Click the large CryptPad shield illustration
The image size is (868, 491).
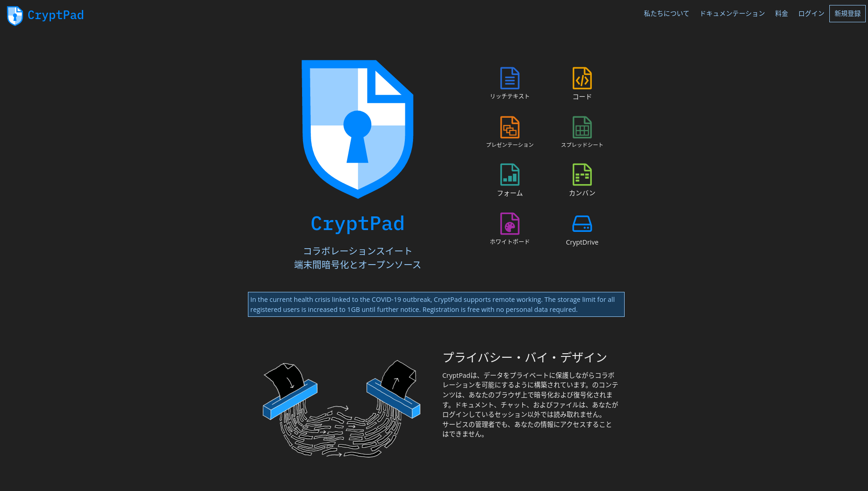click(358, 129)
